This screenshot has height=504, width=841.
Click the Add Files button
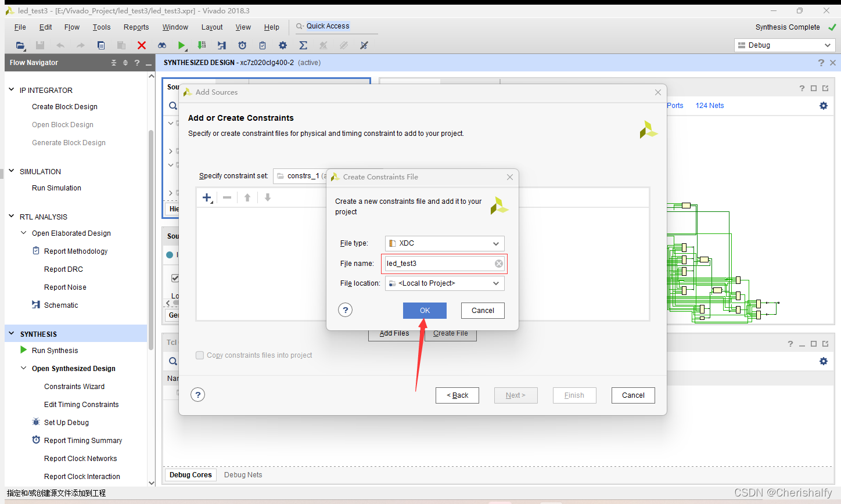394,334
